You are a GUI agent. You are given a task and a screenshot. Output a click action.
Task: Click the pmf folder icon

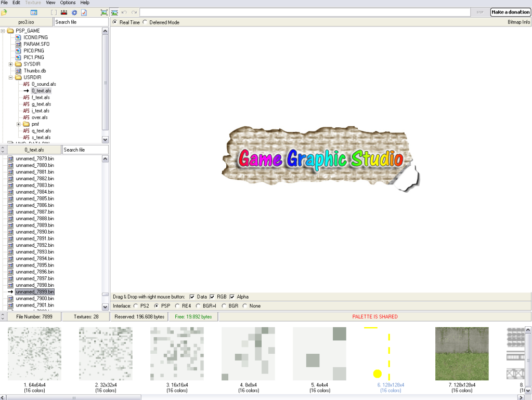(26, 124)
